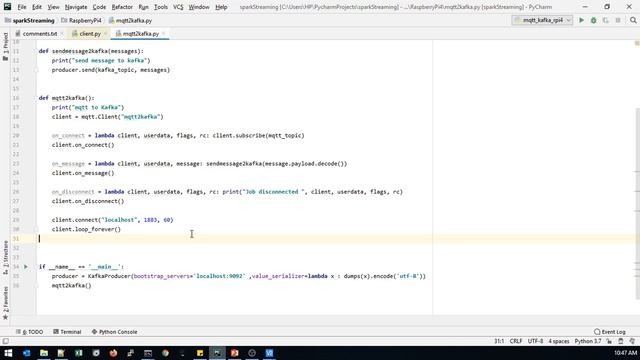Viewport: 640px width, 360px height.
Task: Open the run configuration dropdown mqtt_kafka_rpi4
Action: pos(542,20)
